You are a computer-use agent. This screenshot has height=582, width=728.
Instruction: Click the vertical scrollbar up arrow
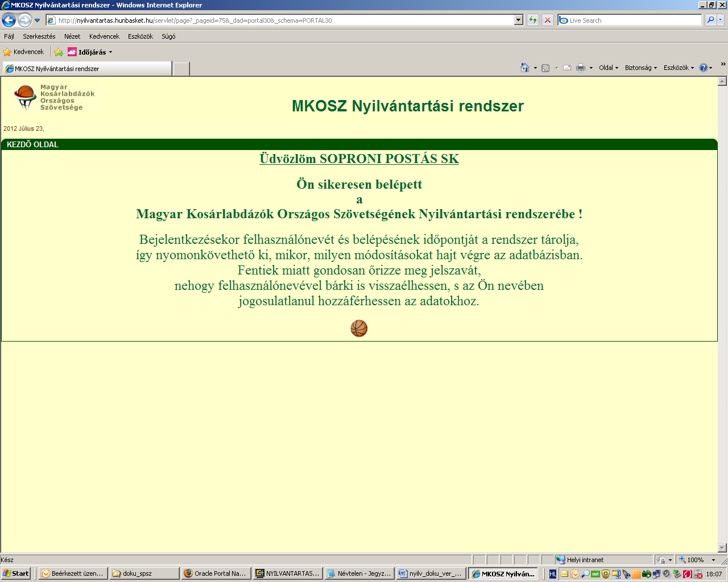tap(722, 81)
